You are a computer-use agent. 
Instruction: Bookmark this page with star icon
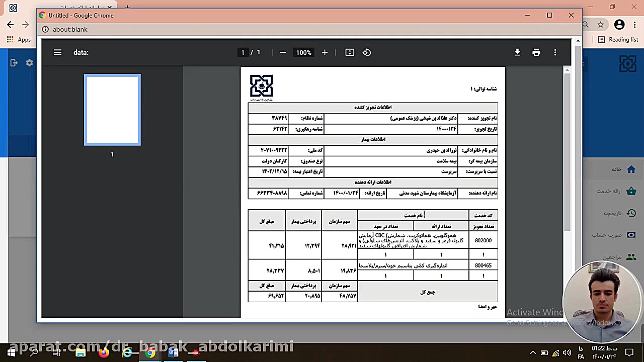pos(600,24)
